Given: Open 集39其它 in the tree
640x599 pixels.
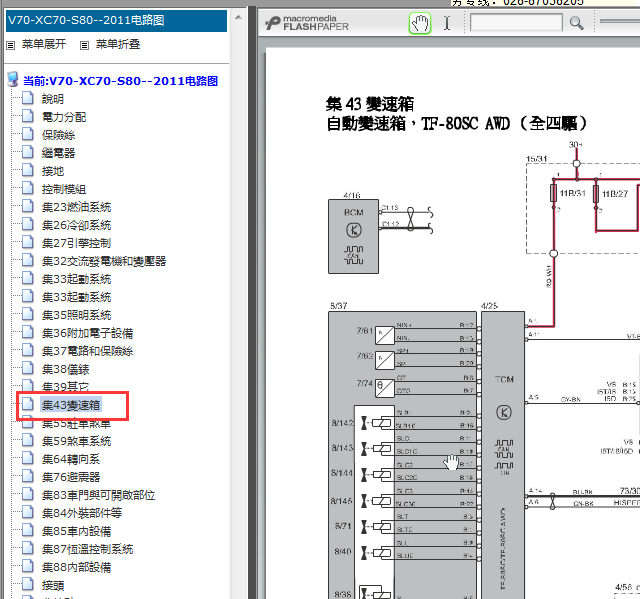Looking at the screenshot, I should click(x=65, y=386).
